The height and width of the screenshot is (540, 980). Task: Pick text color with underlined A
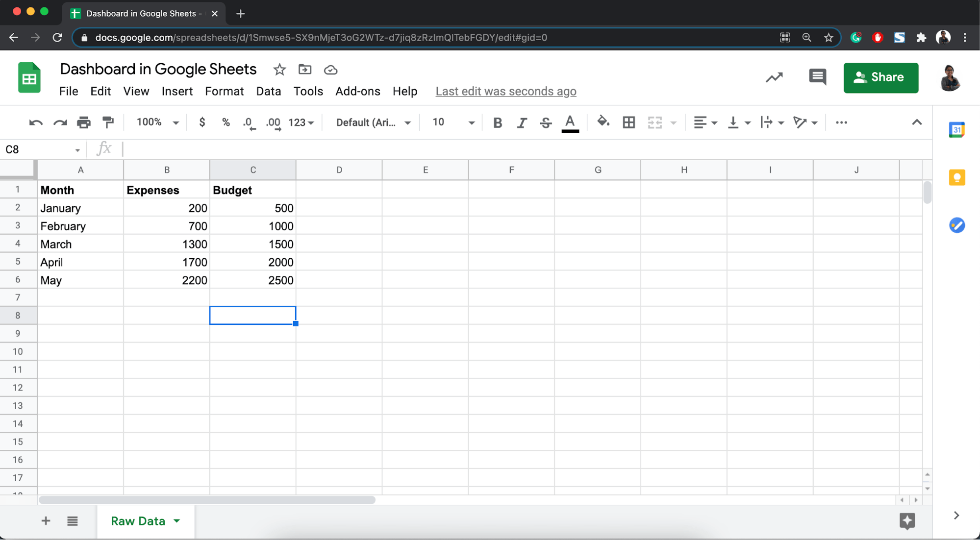click(570, 123)
